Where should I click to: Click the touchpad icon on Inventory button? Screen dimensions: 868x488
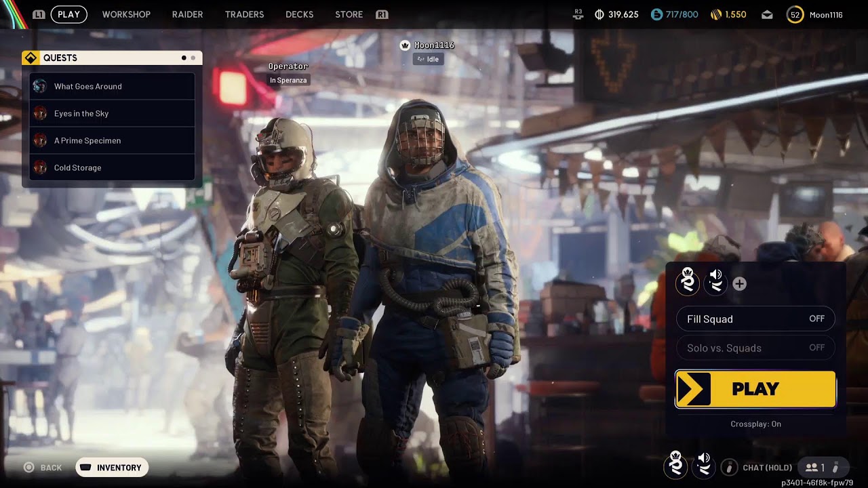85,468
